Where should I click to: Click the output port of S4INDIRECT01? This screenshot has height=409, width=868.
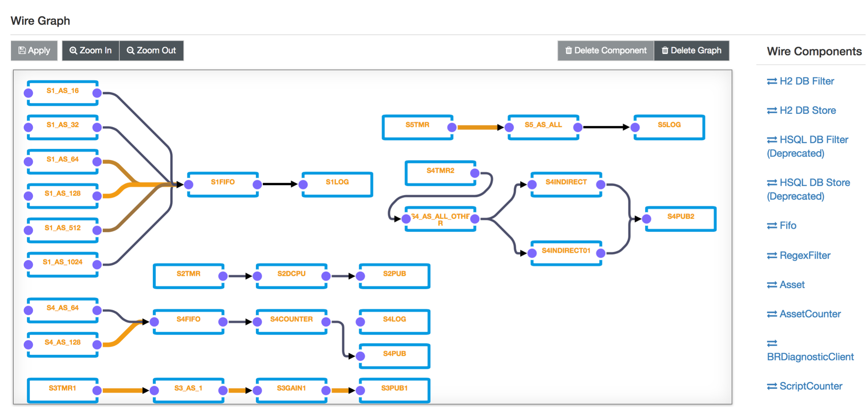pyautogui.click(x=601, y=253)
